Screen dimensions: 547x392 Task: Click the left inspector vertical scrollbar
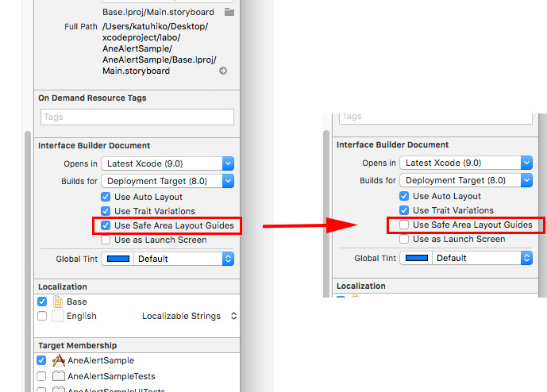tap(28, 262)
